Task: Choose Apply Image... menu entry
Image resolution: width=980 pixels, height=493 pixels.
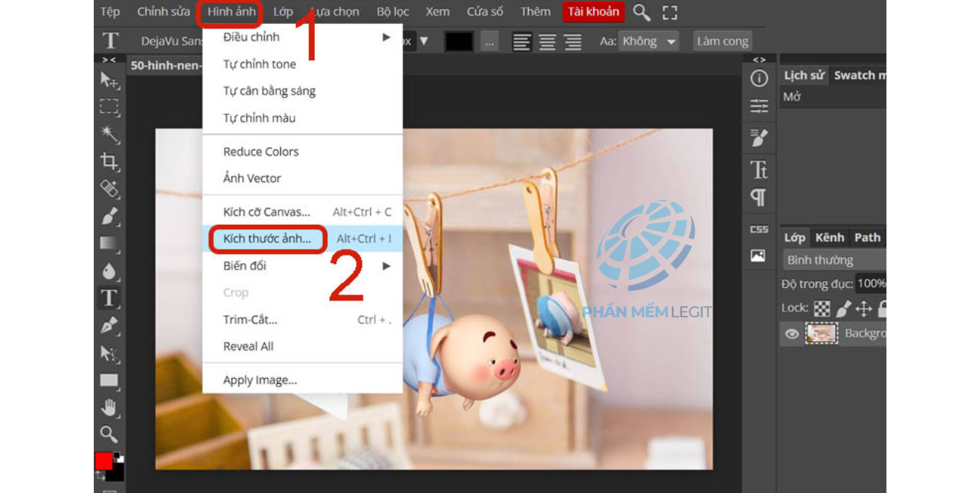Action: pyautogui.click(x=303, y=380)
